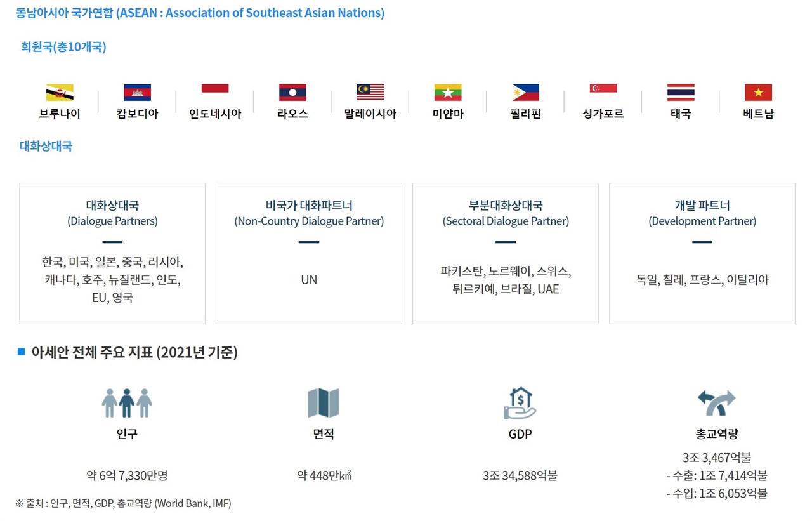Click the Vietnam flag icon
The width and height of the screenshot is (812, 521).
click(x=759, y=93)
